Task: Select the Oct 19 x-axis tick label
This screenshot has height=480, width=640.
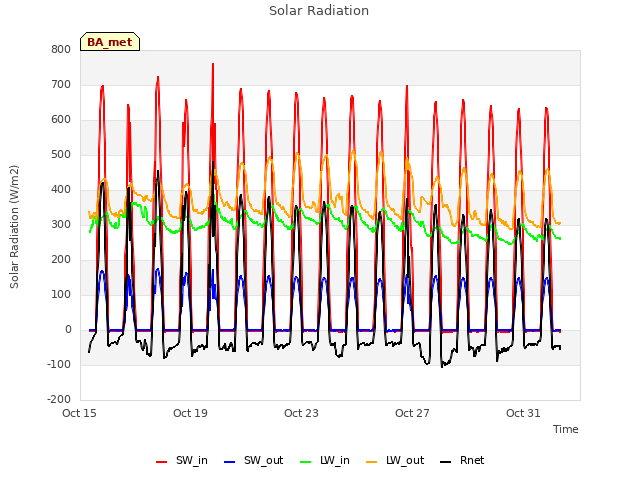Action: pyautogui.click(x=190, y=413)
